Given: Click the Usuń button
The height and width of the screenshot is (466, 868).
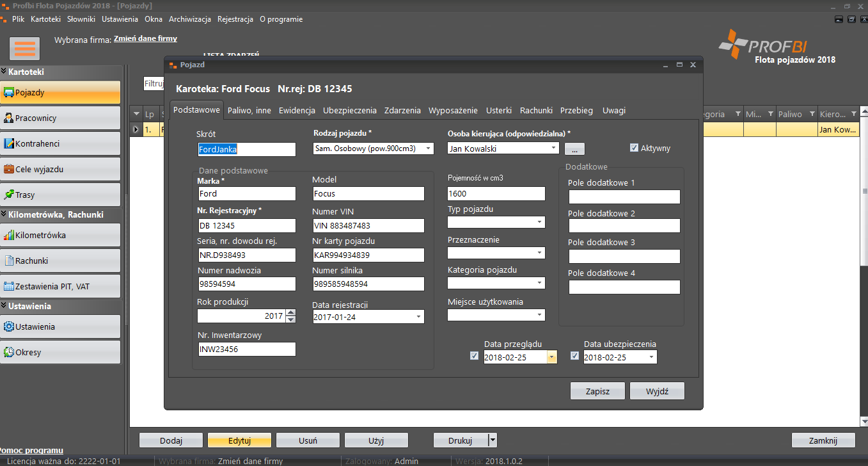Looking at the screenshot, I should [x=308, y=440].
